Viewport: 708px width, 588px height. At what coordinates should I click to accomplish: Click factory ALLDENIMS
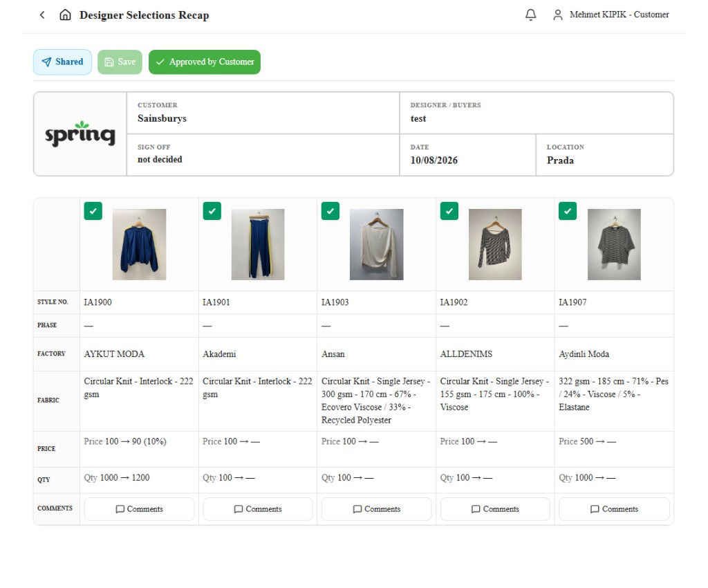click(467, 354)
